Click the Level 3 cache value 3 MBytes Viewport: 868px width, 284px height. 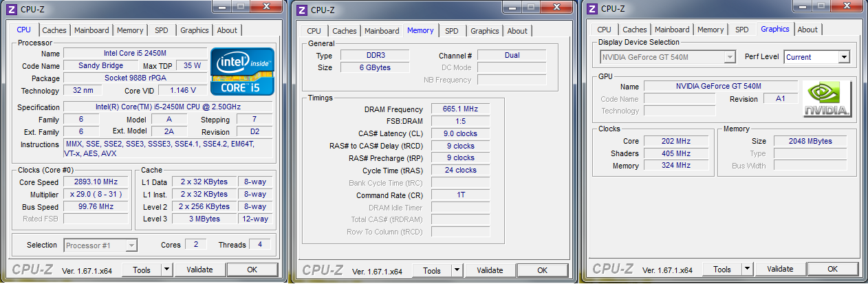click(205, 219)
